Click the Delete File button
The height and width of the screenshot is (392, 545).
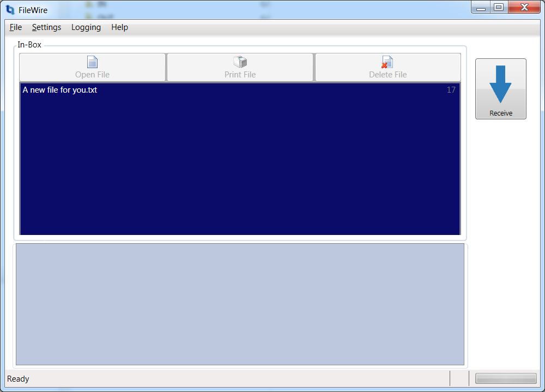point(388,67)
